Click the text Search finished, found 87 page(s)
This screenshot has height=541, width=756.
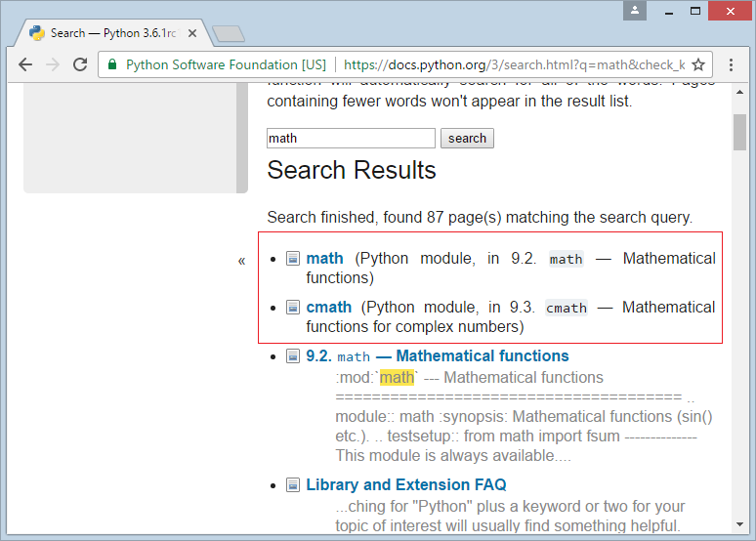tap(384, 218)
